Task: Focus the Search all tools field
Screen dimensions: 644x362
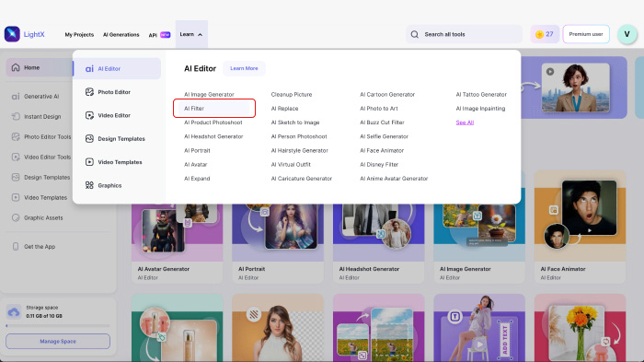Action: point(464,35)
